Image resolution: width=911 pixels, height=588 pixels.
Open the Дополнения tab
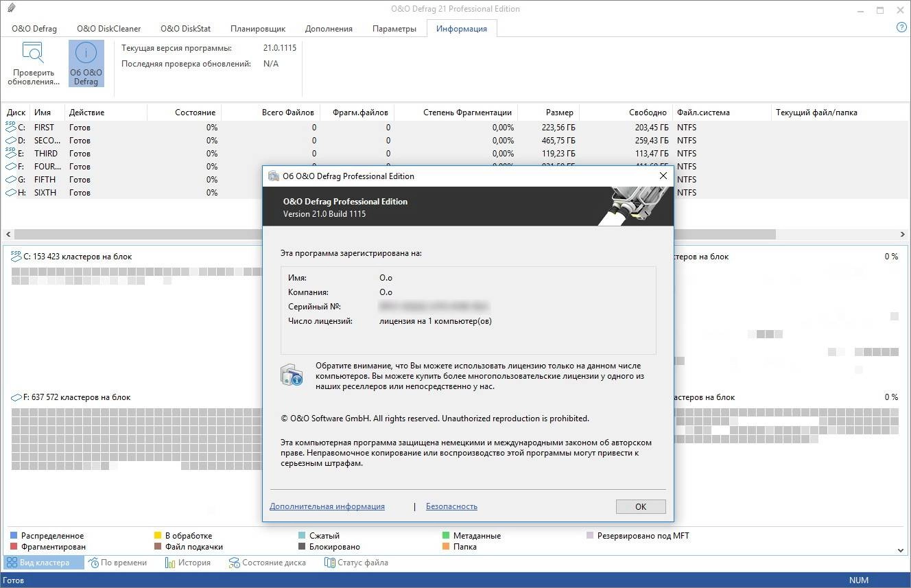(x=329, y=29)
